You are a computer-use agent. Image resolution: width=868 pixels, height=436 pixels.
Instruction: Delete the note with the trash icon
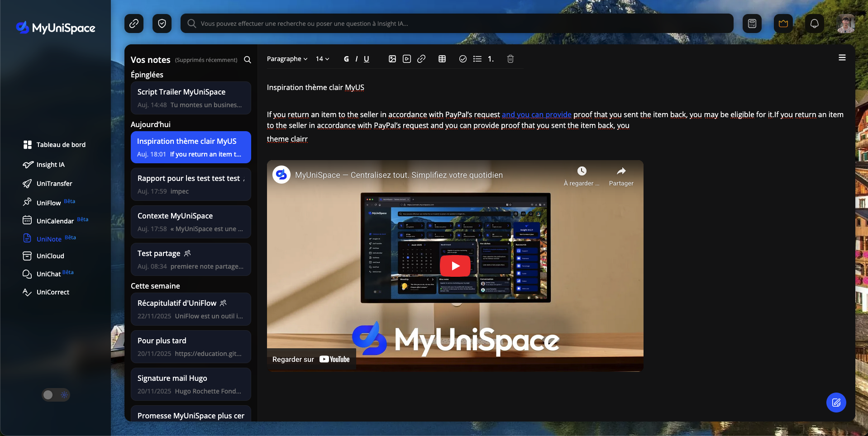click(x=510, y=59)
